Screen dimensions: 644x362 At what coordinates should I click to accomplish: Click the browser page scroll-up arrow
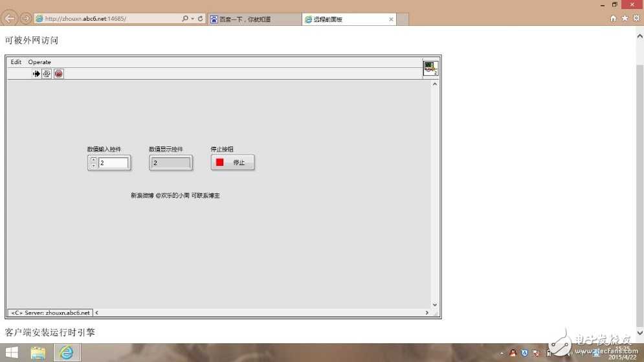tap(639, 36)
